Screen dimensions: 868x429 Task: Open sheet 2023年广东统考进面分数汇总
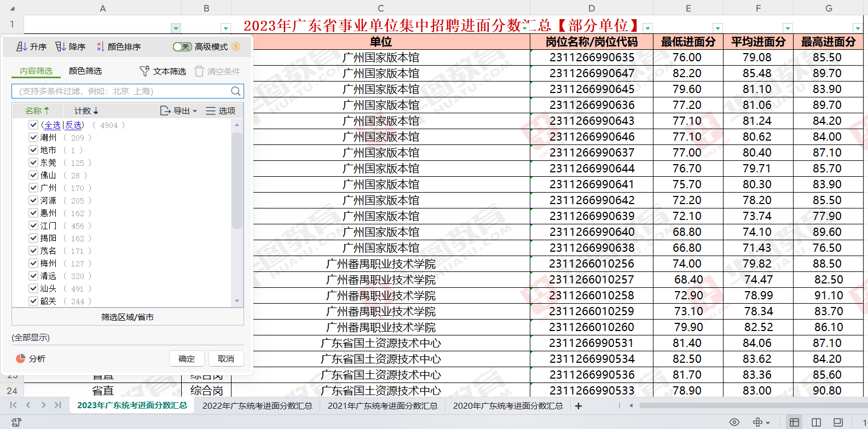(132, 405)
